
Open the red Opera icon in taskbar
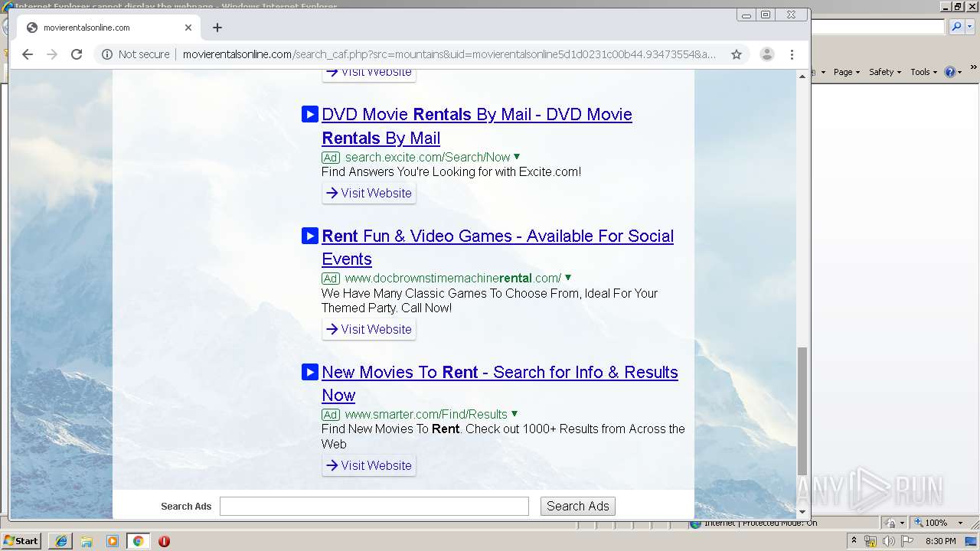pyautogui.click(x=164, y=541)
